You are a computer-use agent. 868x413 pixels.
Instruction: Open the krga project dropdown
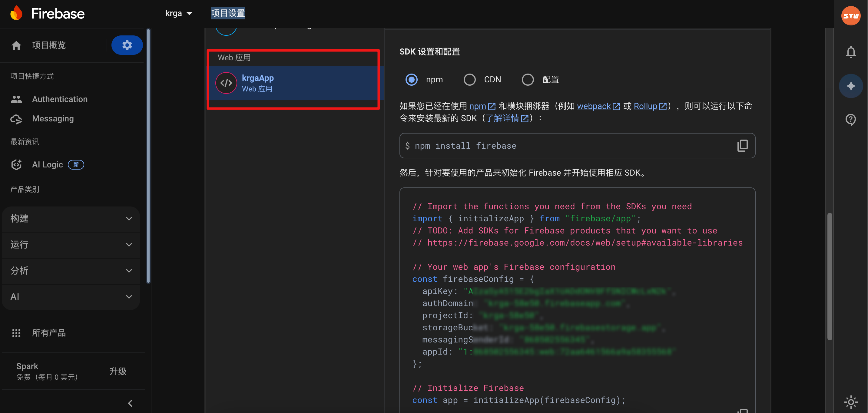click(x=178, y=13)
